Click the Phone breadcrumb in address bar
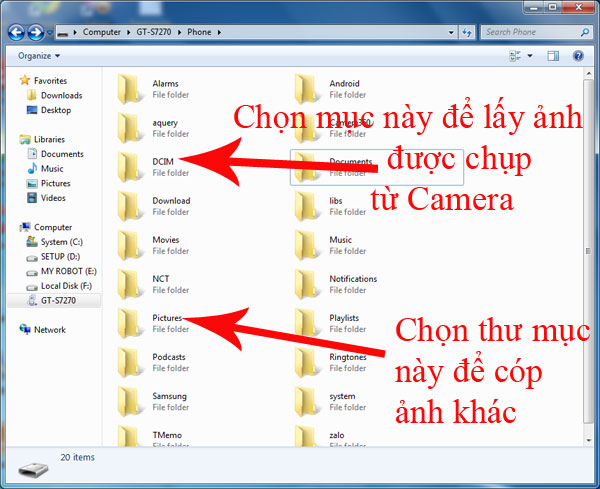Screen dimensions: 600x489 (x=199, y=32)
